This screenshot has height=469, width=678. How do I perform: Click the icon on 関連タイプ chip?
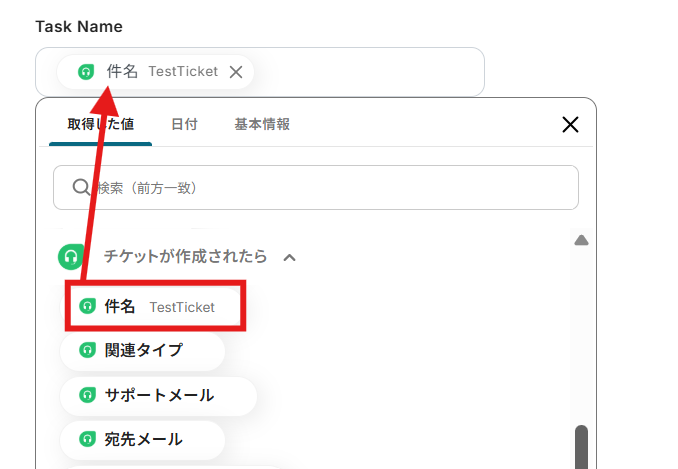click(x=87, y=350)
